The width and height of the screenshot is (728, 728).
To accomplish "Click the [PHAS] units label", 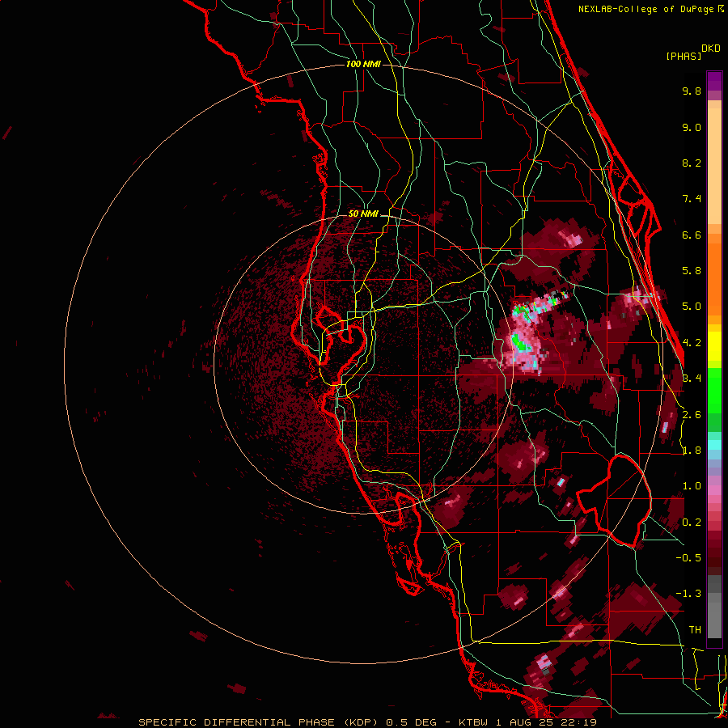I will click(x=684, y=56).
